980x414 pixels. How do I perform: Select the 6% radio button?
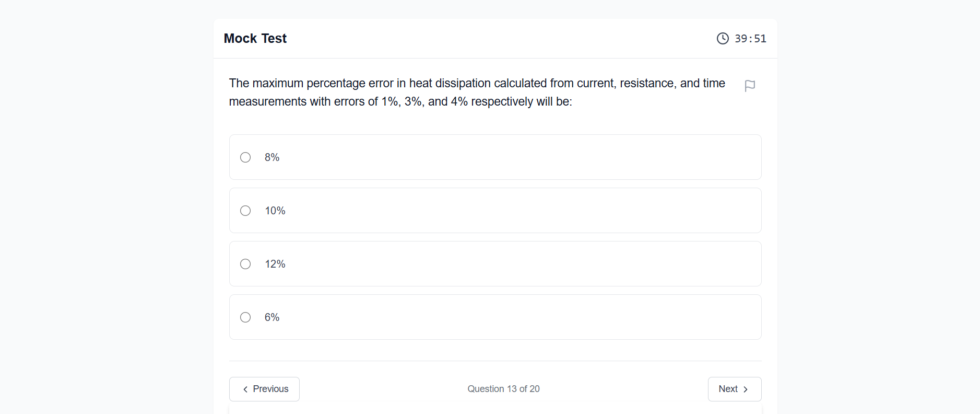pos(245,317)
